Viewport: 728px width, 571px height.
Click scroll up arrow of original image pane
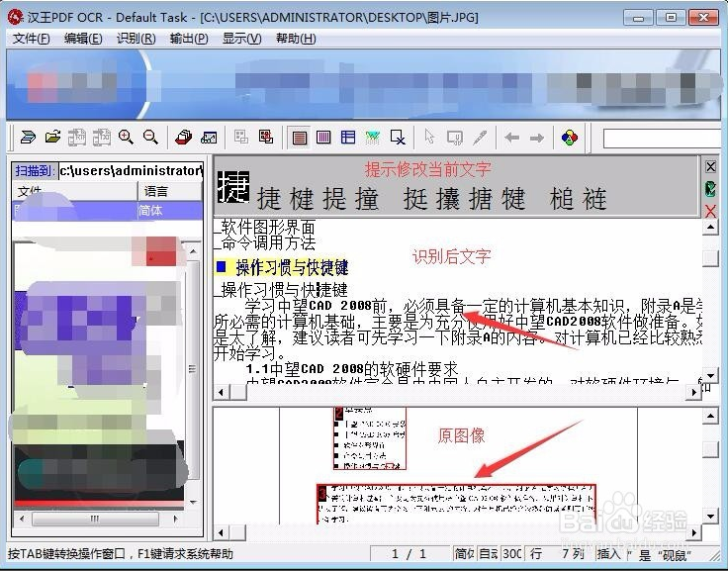pyautogui.click(x=710, y=416)
